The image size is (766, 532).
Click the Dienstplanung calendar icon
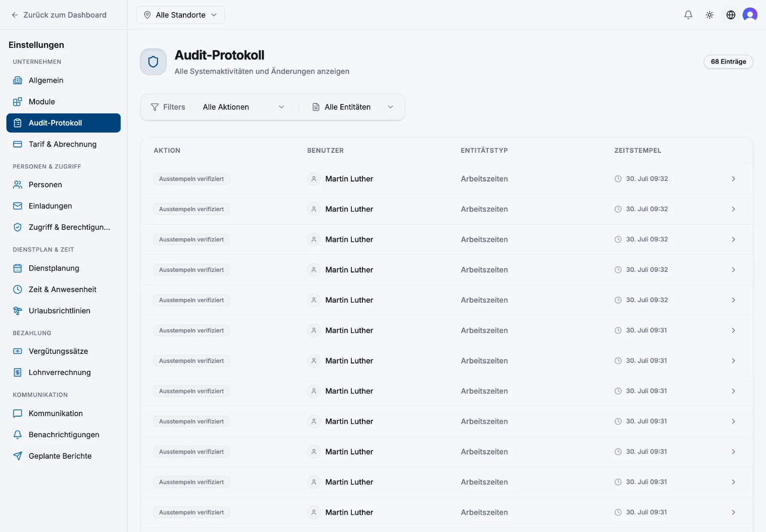(18, 268)
